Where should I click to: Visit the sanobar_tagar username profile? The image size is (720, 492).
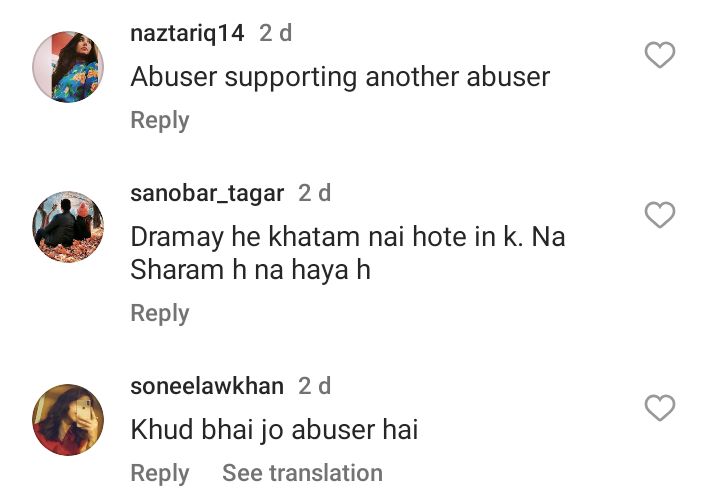tap(207, 193)
